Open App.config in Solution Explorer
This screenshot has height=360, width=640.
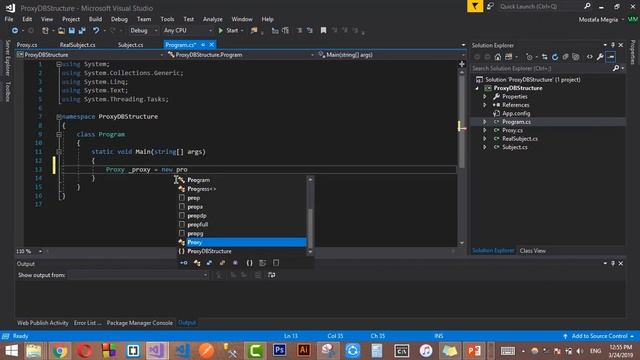click(516, 114)
